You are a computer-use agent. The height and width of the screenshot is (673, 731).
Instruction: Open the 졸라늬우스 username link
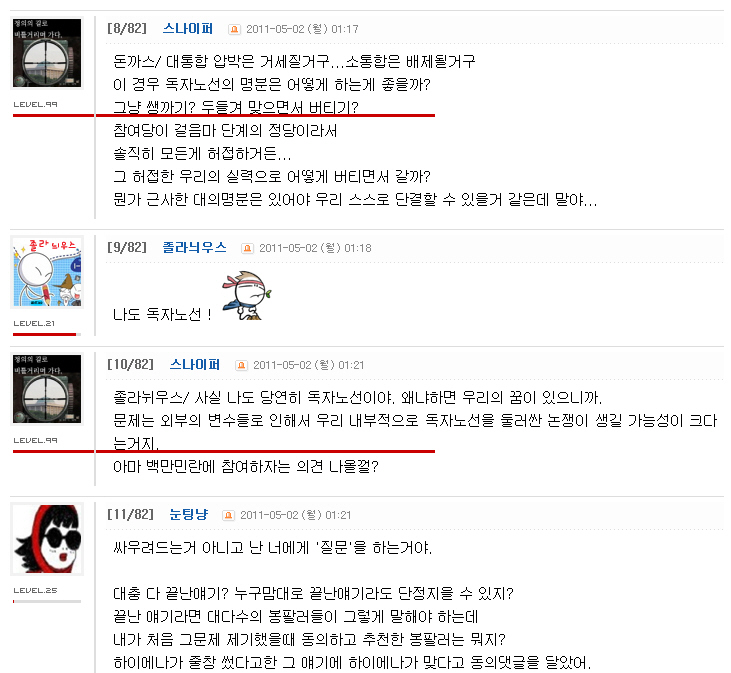(194, 248)
